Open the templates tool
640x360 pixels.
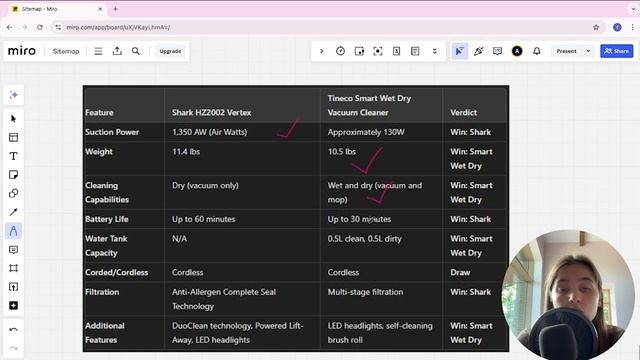(13, 138)
